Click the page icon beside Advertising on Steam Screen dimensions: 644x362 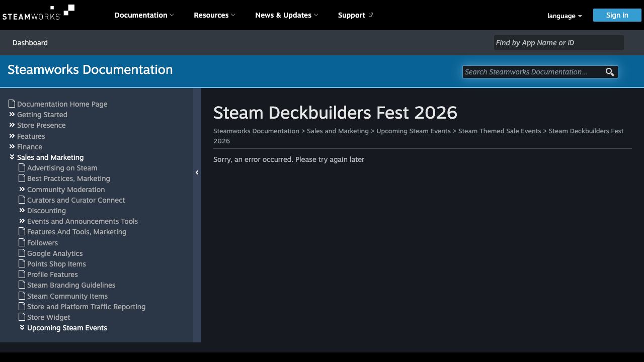(x=22, y=167)
